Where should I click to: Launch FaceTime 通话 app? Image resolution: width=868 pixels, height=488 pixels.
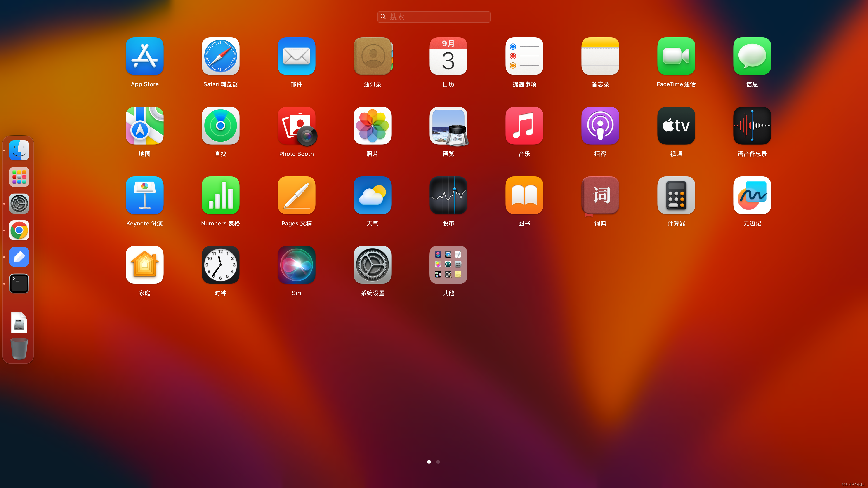(676, 56)
